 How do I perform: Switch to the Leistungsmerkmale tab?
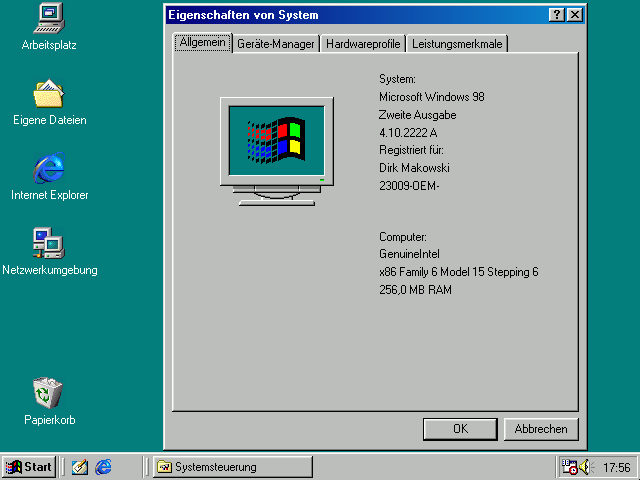tap(457, 44)
